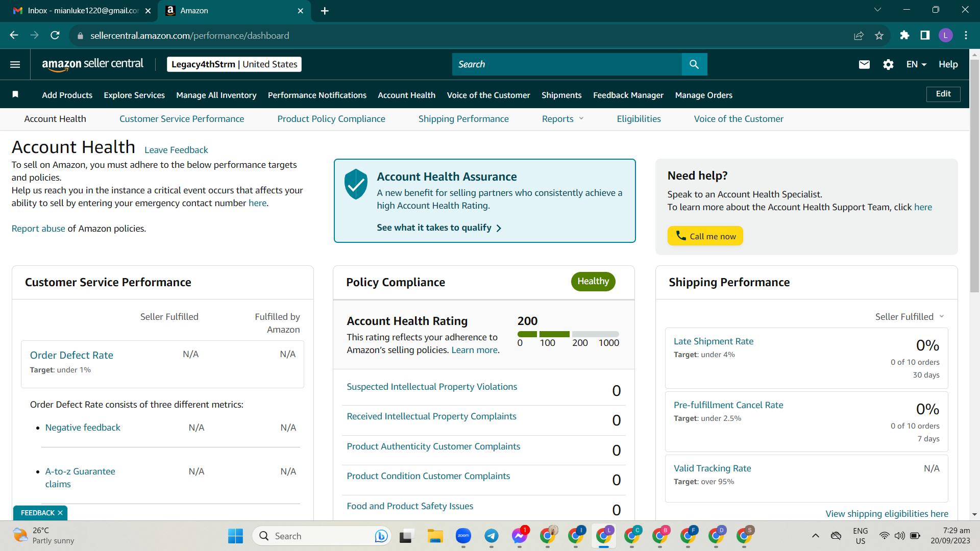Click the Edit favorites button

click(x=943, y=94)
